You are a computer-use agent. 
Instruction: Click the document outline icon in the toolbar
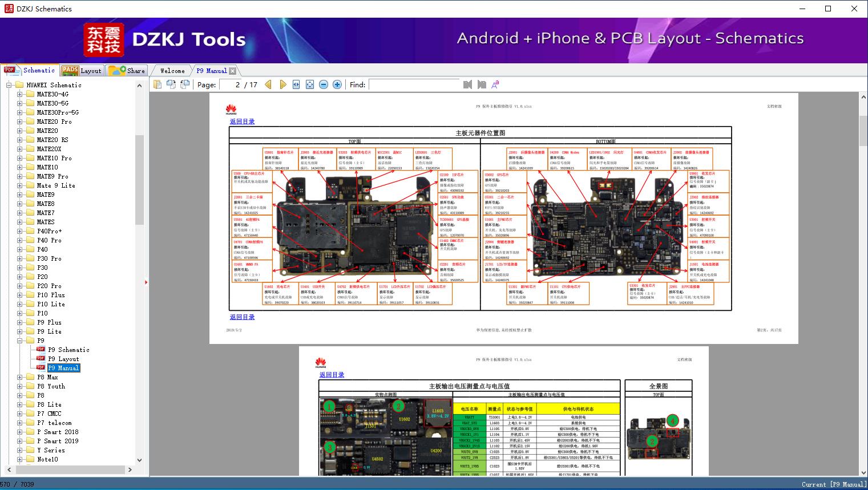158,84
